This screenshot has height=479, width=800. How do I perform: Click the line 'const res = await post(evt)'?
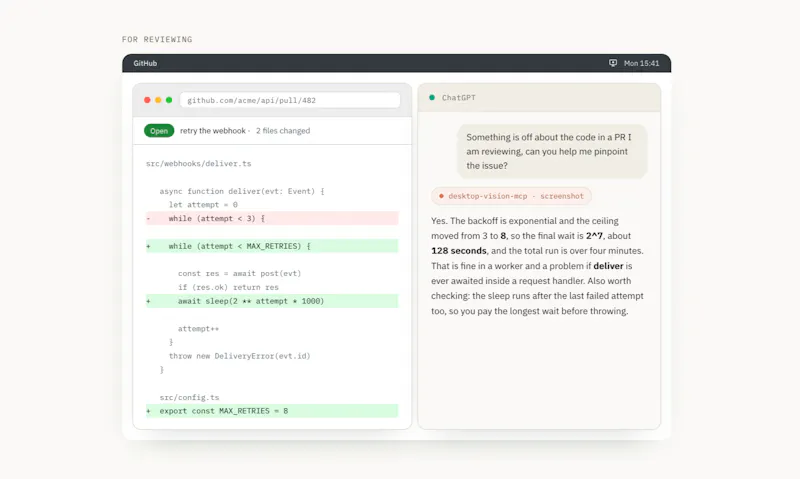point(239,273)
